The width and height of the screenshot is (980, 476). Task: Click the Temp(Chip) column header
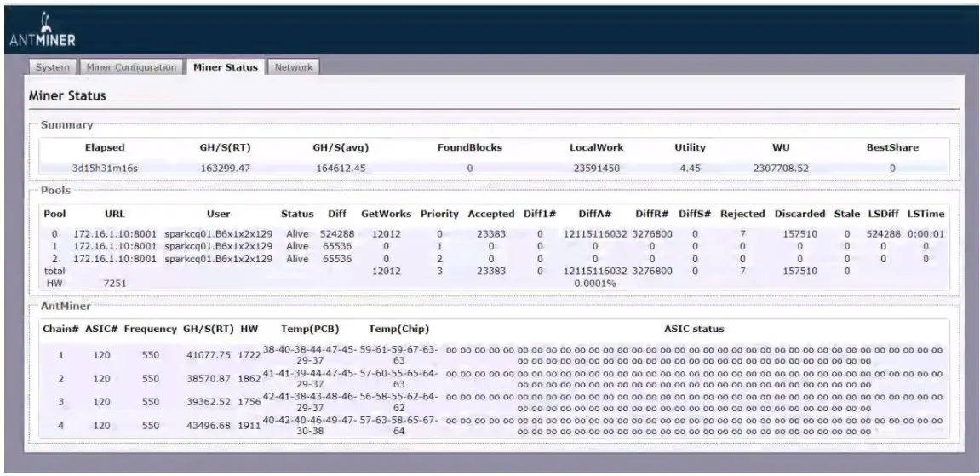398,329
